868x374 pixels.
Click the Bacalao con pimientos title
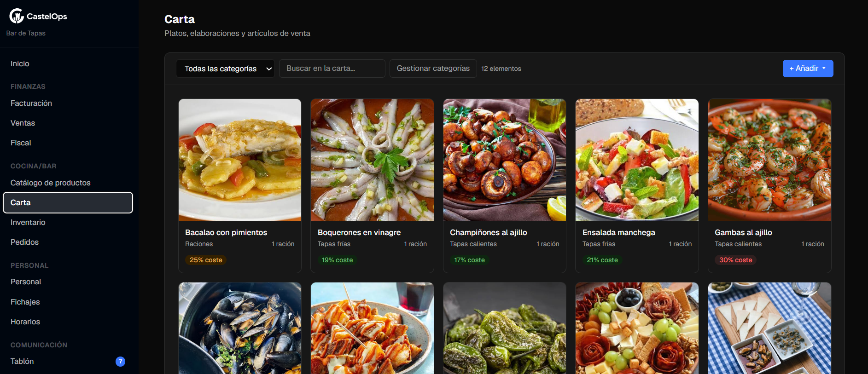tap(226, 232)
